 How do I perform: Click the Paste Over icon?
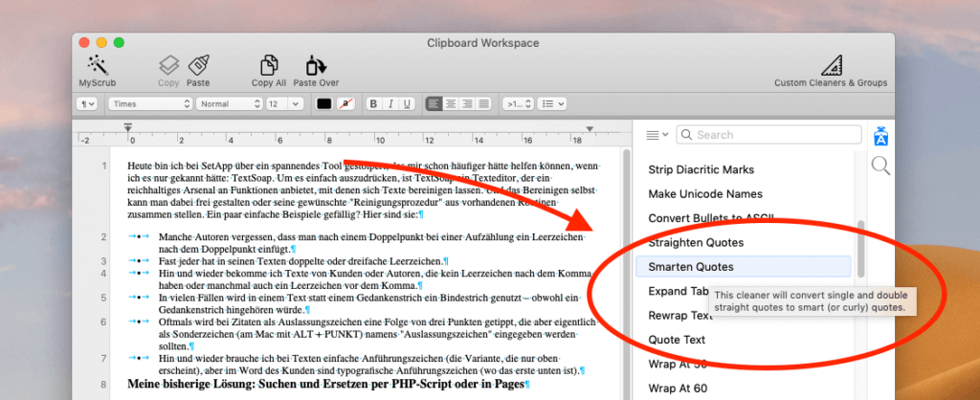316,65
